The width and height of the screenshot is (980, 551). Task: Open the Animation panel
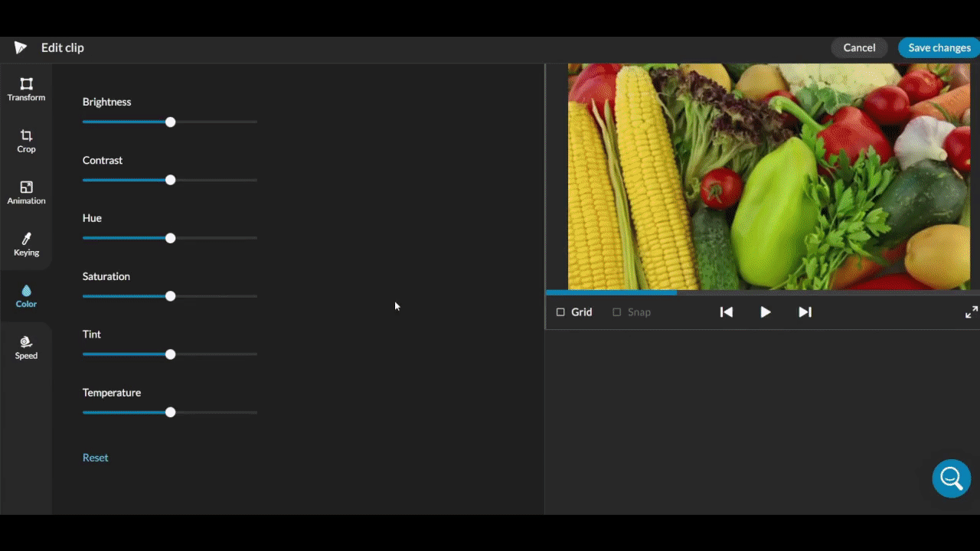click(26, 193)
